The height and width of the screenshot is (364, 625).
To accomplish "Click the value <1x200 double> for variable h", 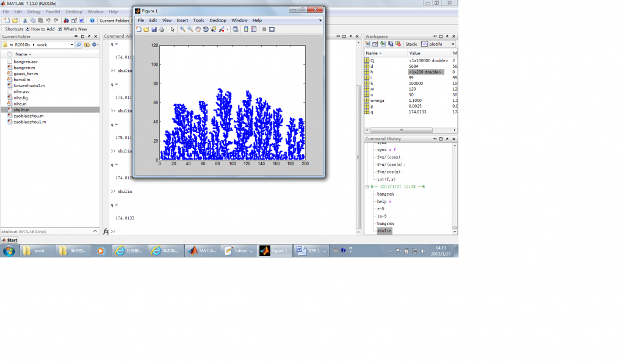I will [x=425, y=72].
